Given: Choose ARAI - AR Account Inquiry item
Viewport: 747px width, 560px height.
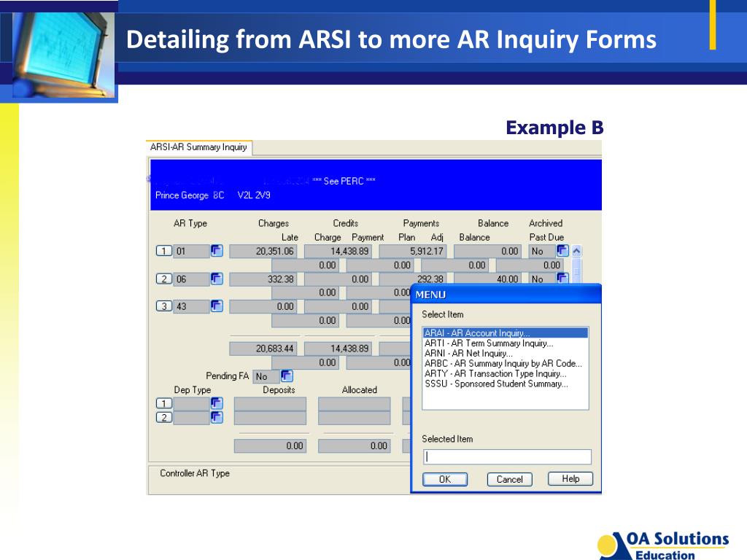Looking at the screenshot, I should (505, 332).
